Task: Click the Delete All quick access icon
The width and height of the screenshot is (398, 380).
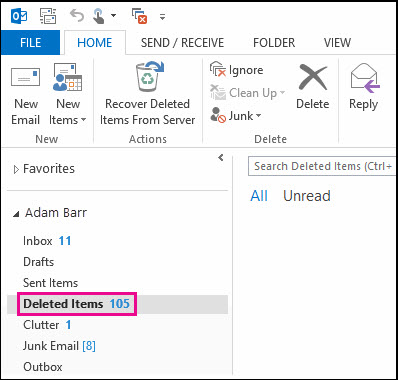Action: click(139, 16)
